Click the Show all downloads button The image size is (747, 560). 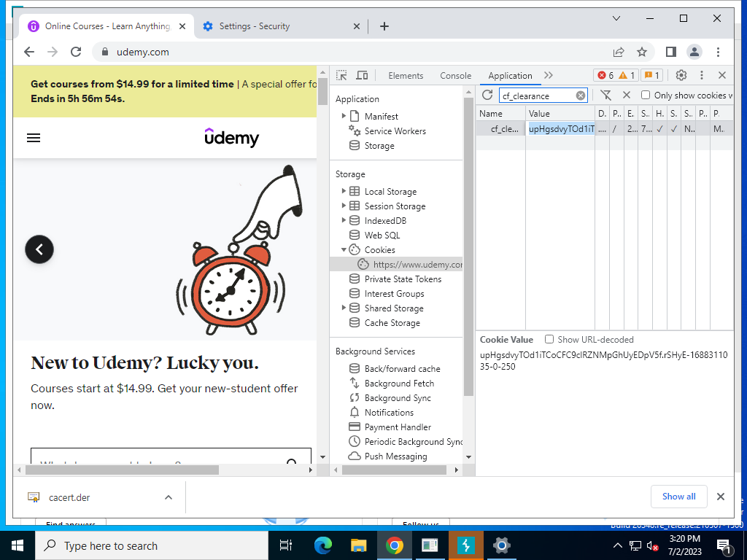pyautogui.click(x=678, y=497)
